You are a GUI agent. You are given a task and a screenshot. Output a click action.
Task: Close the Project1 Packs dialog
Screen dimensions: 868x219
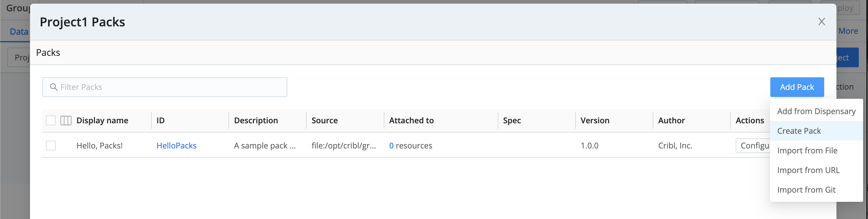pos(821,21)
